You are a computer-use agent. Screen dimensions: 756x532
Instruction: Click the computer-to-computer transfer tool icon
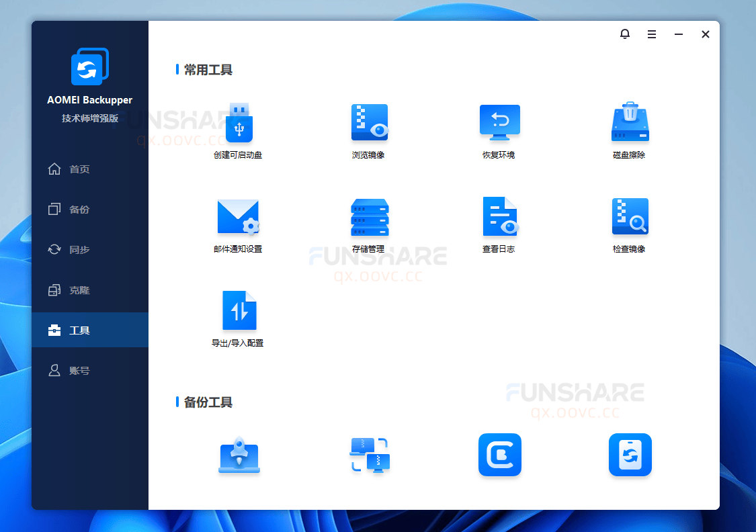click(369, 455)
